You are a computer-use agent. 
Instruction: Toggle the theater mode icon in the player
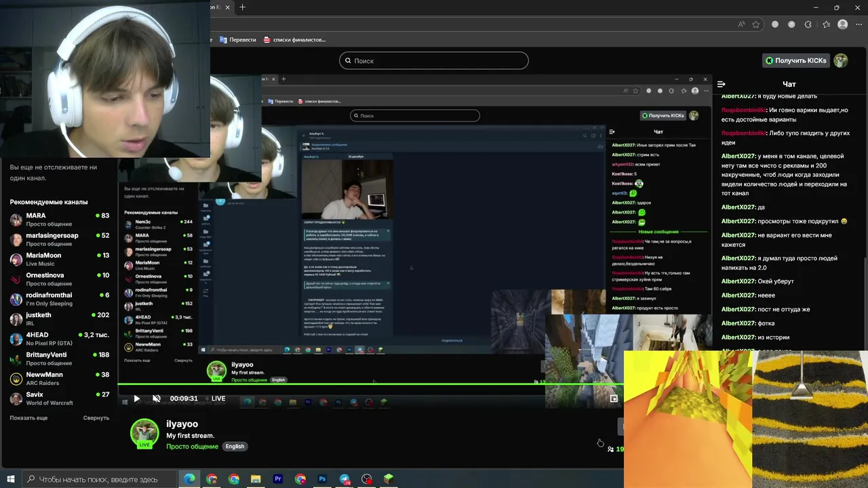[614, 399]
